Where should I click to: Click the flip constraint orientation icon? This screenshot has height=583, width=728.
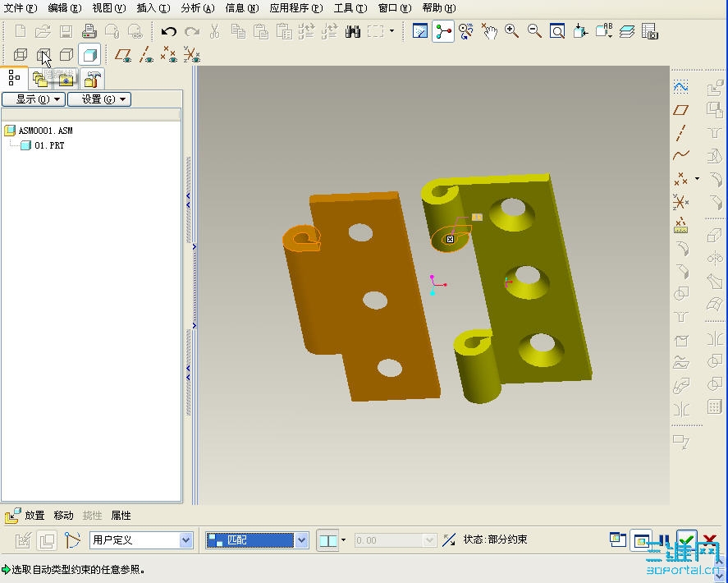448,539
